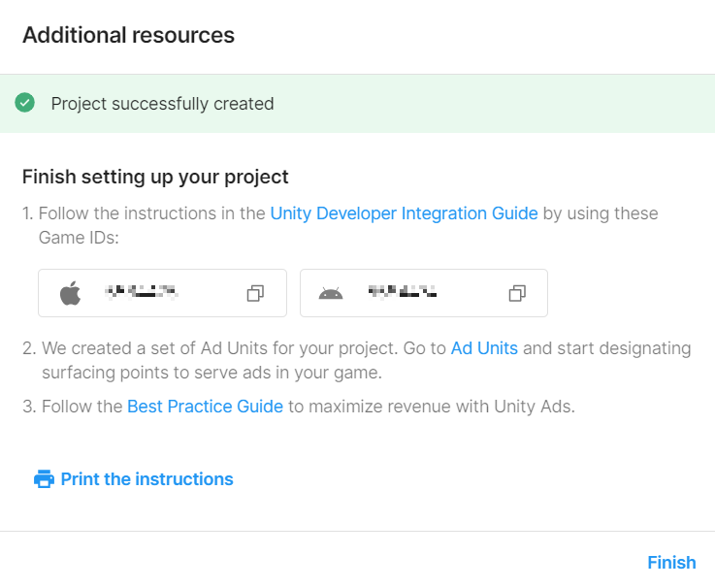This screenshot has width=715, height=588.
Task: Click the Finish button
Action: 671,563
